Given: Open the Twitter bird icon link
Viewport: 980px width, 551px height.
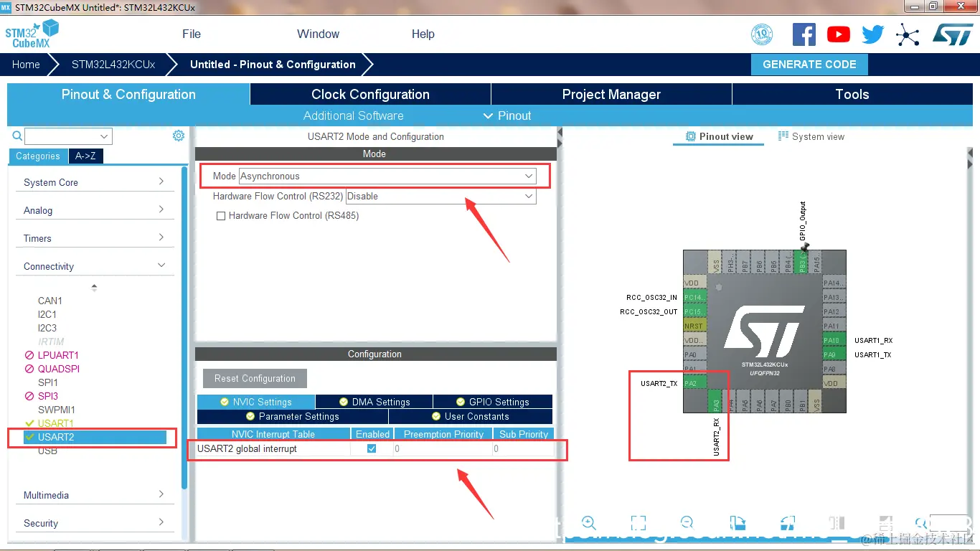Looking at the screenshot, I should coord(873,34).
